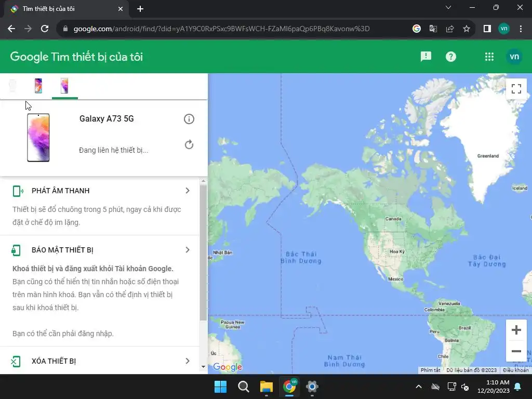The image size is (532, 399).
Task: Open the vn account avatar in header
Action: click(x=514, y=57)
